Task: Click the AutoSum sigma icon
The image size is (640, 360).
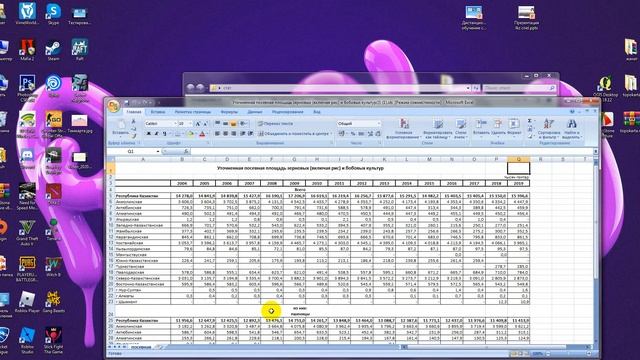Action: click(x=530, y=121)
